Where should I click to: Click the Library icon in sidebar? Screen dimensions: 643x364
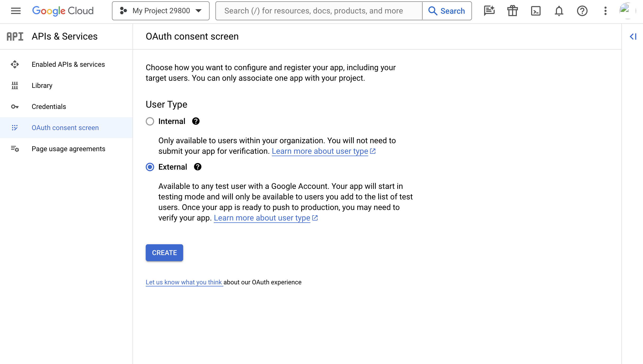(x=14, y=85)
